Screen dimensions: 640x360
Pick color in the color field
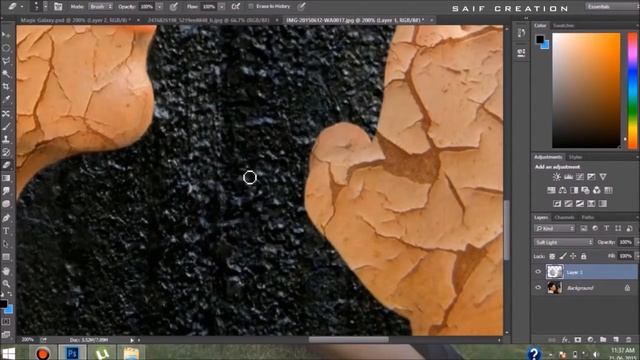(586, 91)
